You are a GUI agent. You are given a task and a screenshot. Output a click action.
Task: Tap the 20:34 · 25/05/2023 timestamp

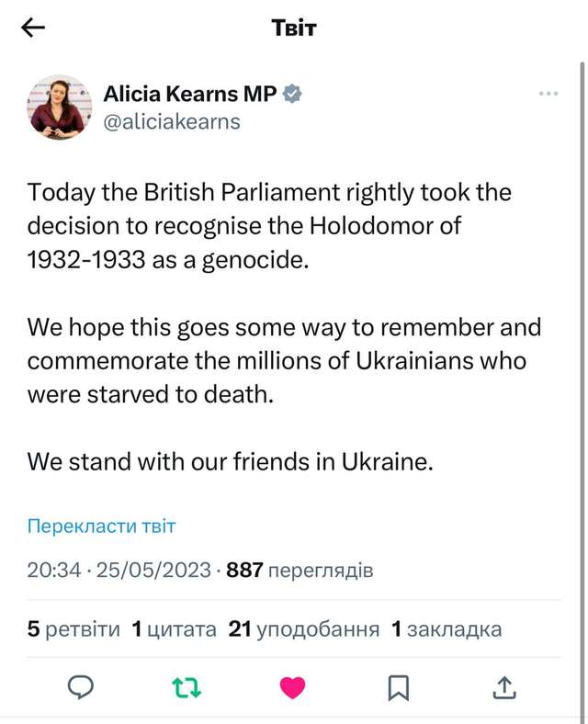click(119, 571)
